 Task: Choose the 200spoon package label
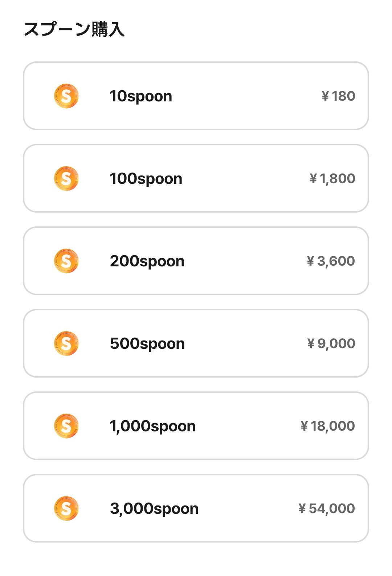coord(147,261)
